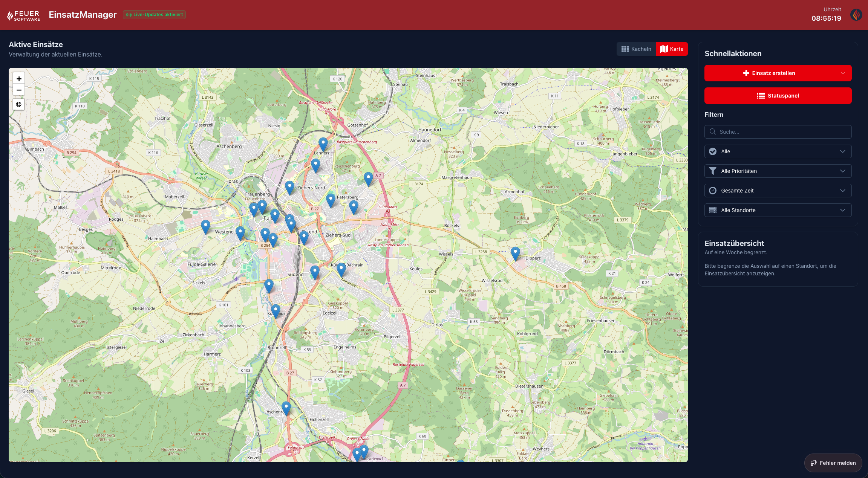Open the Gesamte Zeit time filter
Viewport: 868px width, 478px height.
pyautogui.click(x=778, y=191)
